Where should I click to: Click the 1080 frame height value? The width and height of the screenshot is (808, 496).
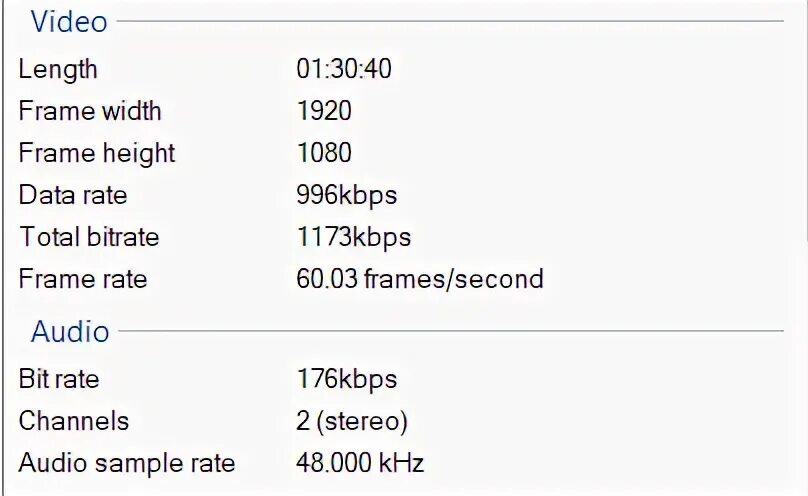point(323,153)
